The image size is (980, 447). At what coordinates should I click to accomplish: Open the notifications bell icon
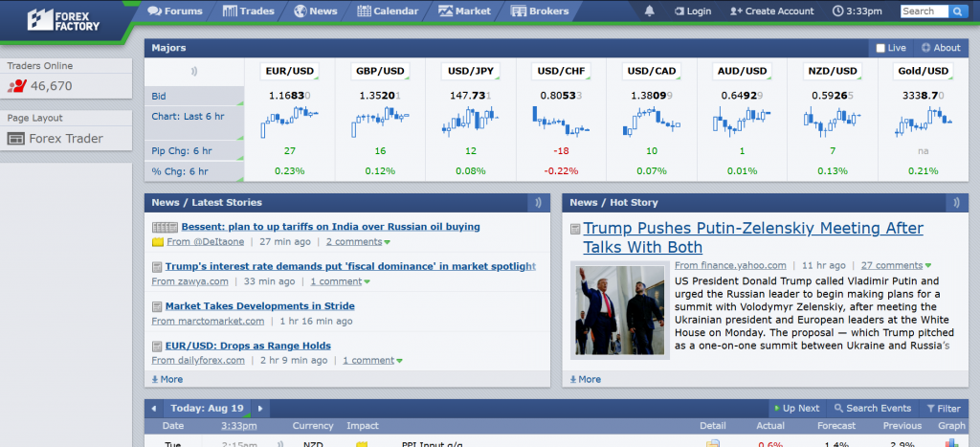click(650, 11)
